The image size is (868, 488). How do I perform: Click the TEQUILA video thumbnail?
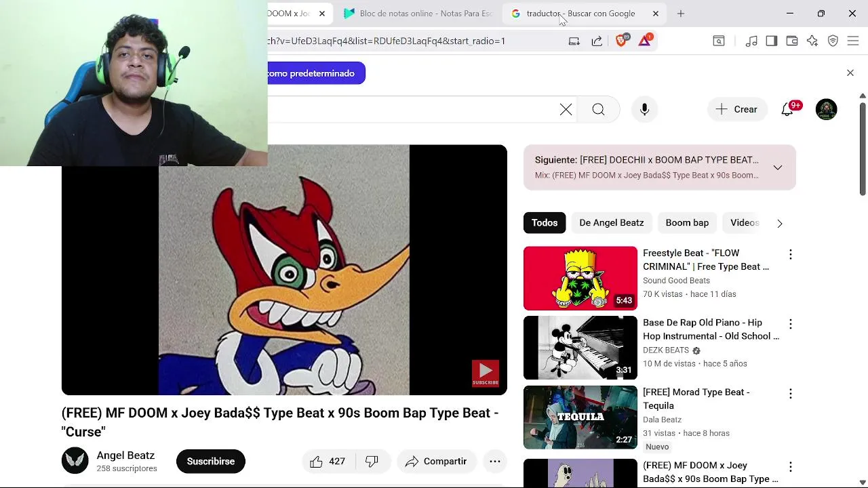click(x=580, y=418)
